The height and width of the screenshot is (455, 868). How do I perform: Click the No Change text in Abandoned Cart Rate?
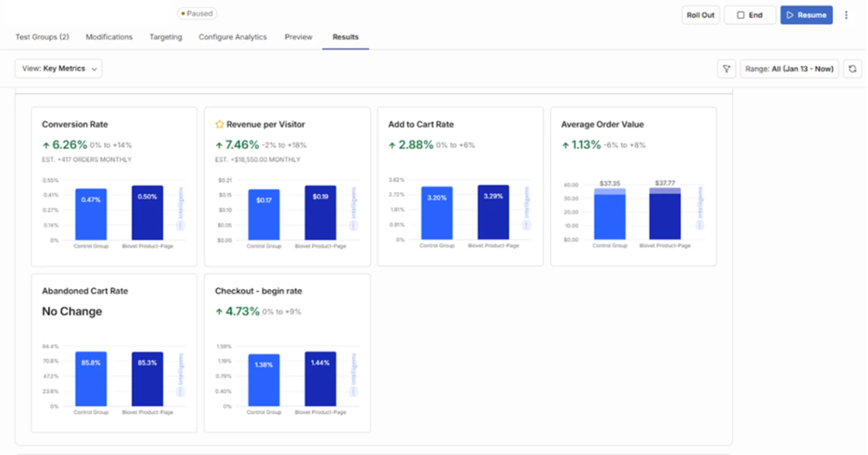point(72,311)
